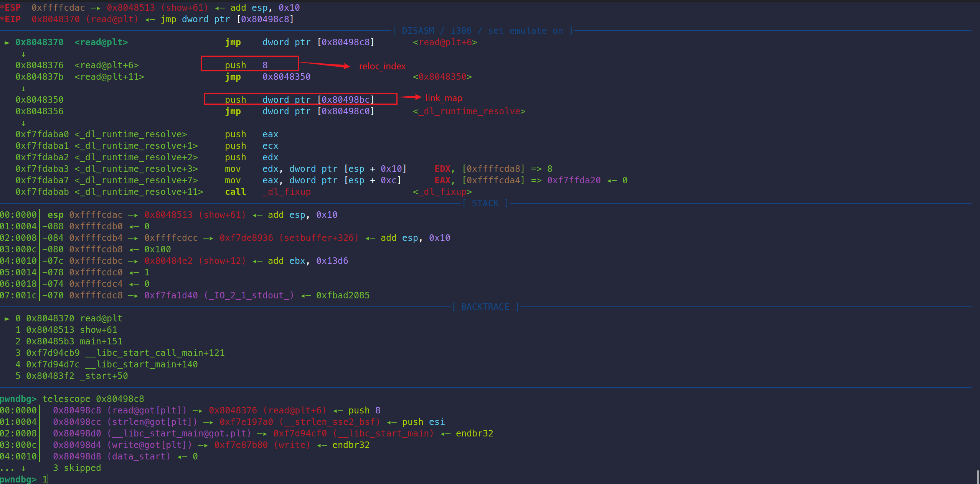Viewport: 980px width, 484px height.
Task: Click the red reloc_index annotation label
Action: (x=382, y=66)
